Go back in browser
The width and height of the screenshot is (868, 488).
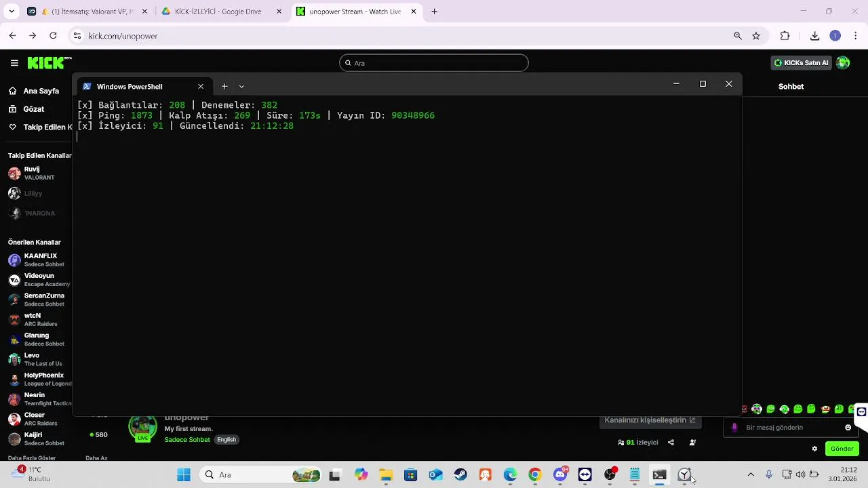[x=12, y=36]
